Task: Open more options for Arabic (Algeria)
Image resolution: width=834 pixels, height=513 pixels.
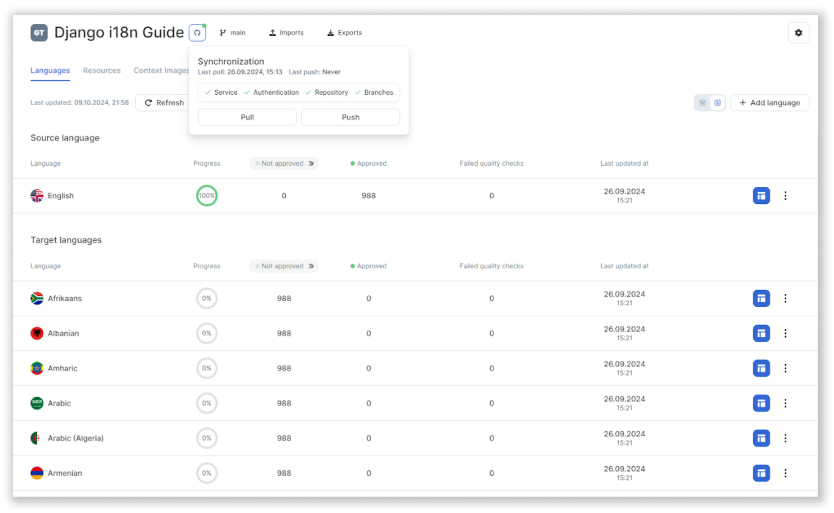Action: click(785, 438)
